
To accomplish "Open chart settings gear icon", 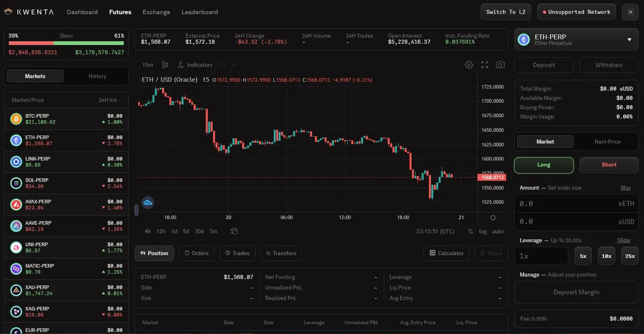I will 469,65.
